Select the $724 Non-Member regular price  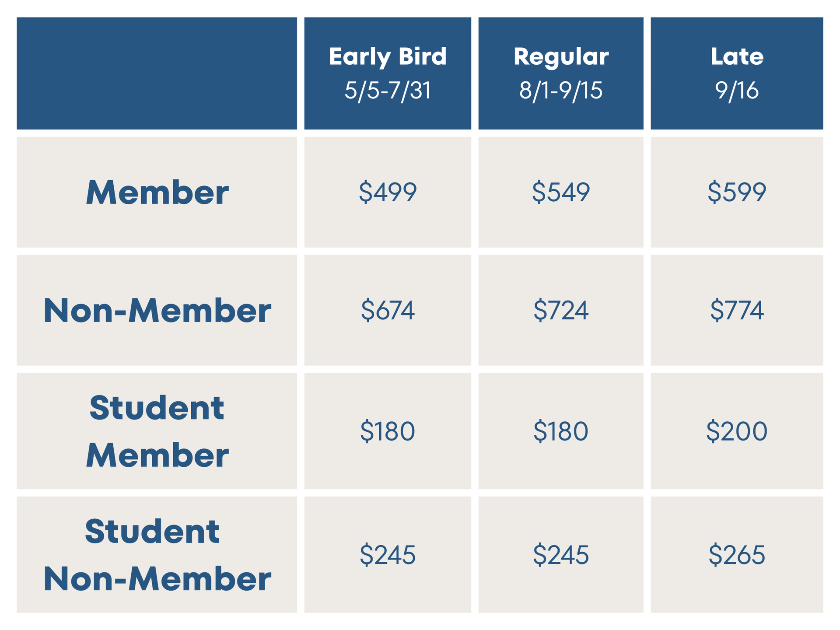pyautogui.click(x=561, y=310)
